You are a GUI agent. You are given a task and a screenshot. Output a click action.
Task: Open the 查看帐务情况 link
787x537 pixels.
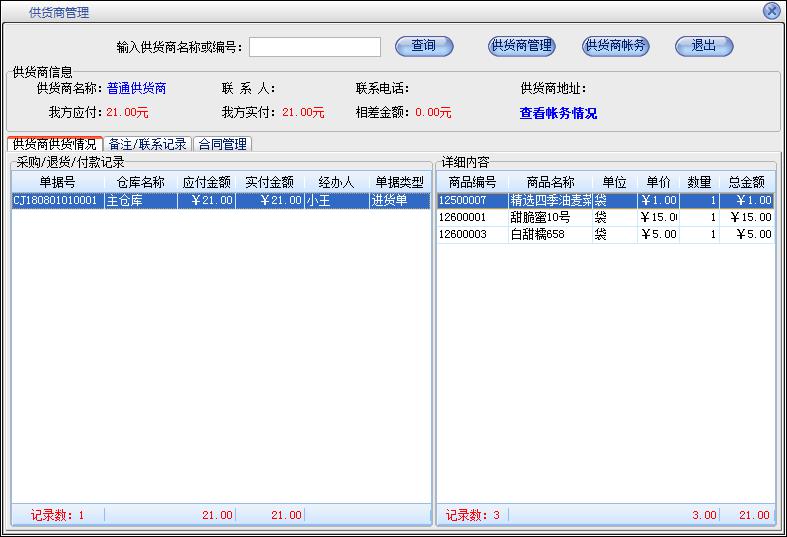pos(558,114)
